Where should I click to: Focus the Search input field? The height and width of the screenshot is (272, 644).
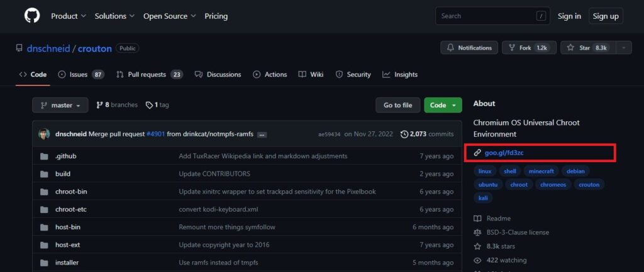(x=492, y=16)
